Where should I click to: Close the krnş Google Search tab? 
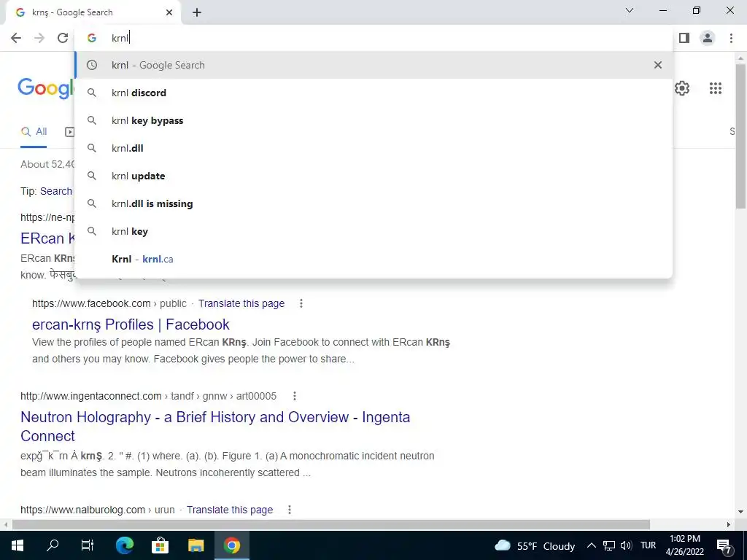[x=169, y=12]
